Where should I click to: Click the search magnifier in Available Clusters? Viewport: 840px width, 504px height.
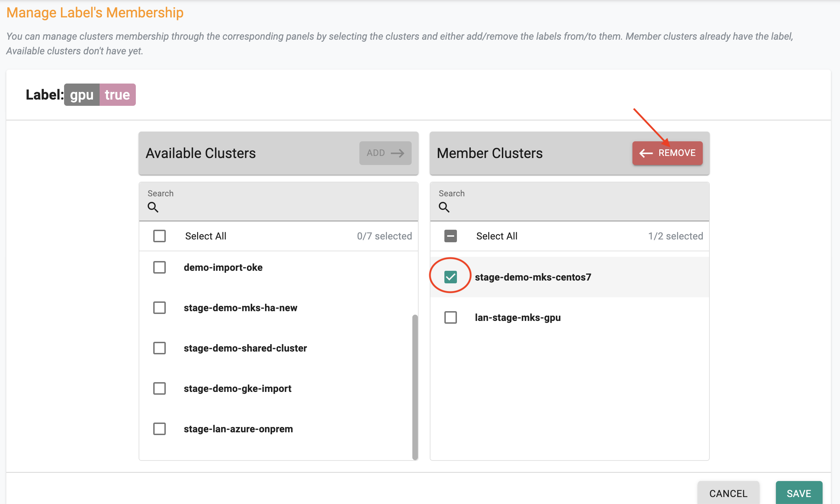pos(153,207)
